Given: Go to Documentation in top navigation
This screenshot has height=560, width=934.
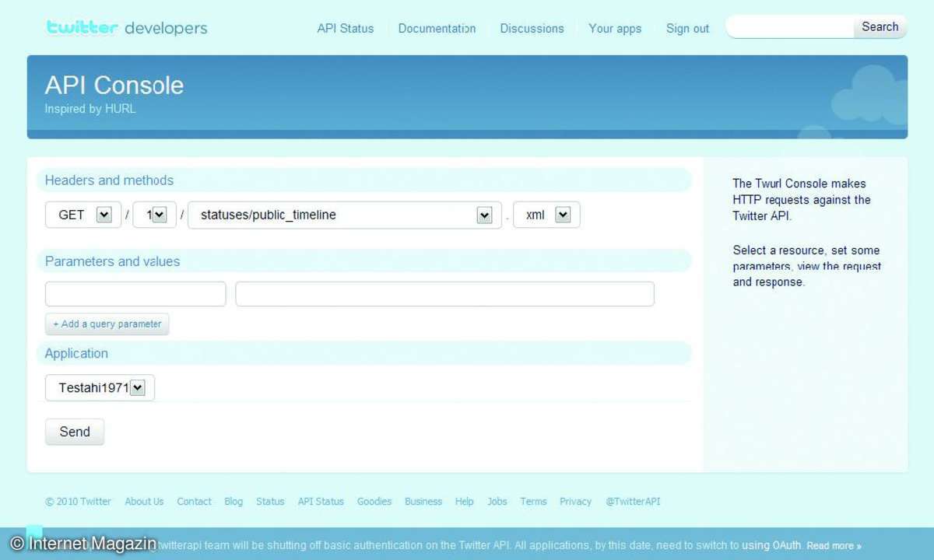Looking at the screenshot, I should point(437,29).
